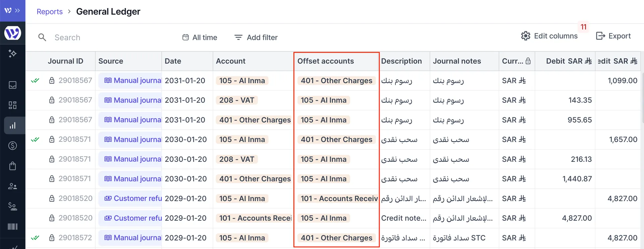
Task: Sort by Date column header
Action: [x=173, y=61]
